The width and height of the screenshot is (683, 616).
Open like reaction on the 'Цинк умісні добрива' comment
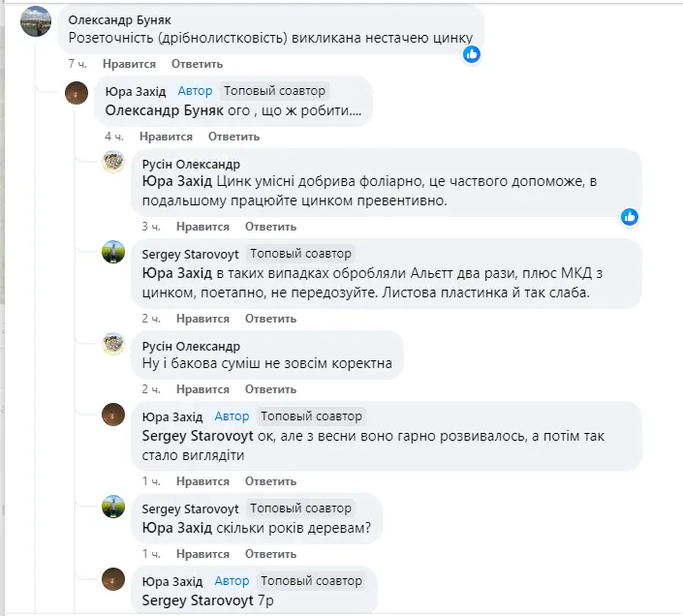[629, 216]
